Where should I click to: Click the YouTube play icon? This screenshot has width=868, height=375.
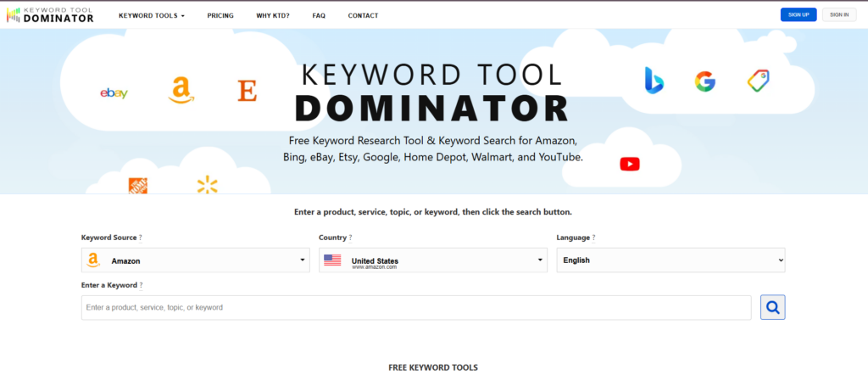(630, 164)
